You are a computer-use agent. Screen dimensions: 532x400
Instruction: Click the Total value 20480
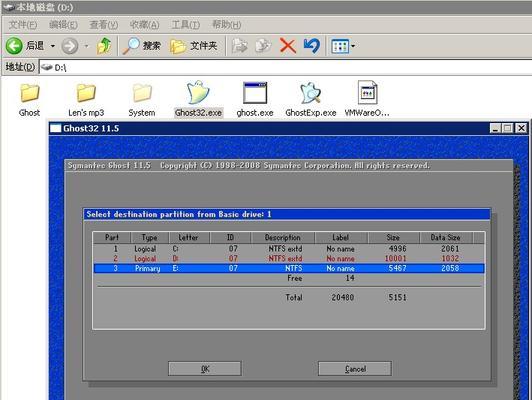pyautogui.click(x=343, y=298)
